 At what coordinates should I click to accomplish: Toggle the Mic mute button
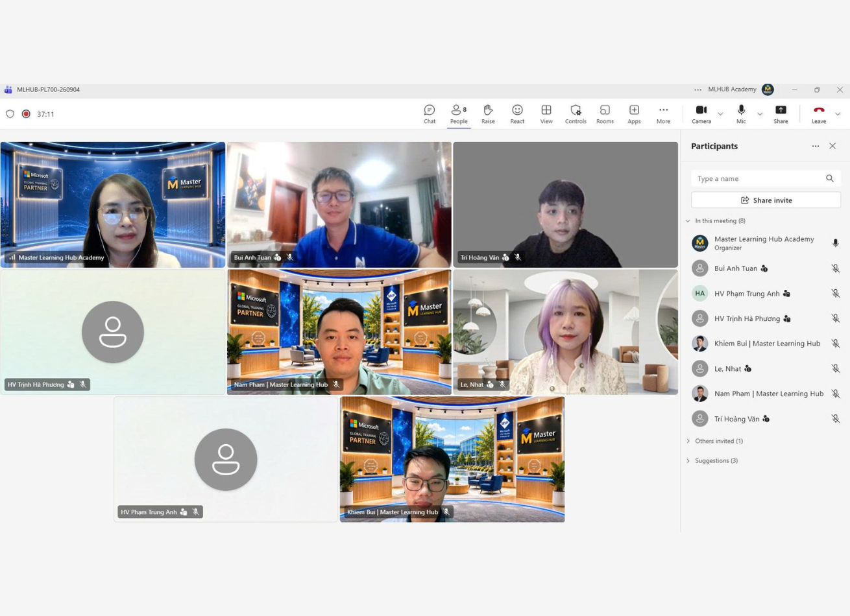click(x=741, y=114)
